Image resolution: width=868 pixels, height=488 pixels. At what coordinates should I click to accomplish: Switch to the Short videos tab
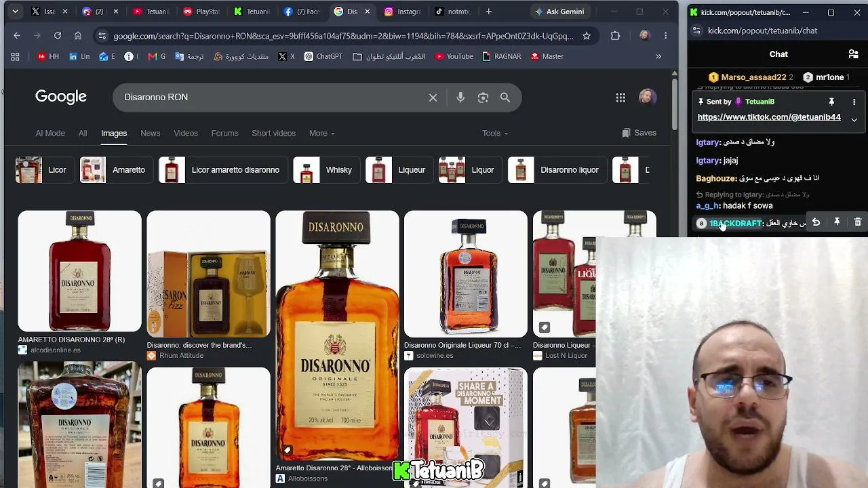273,134
